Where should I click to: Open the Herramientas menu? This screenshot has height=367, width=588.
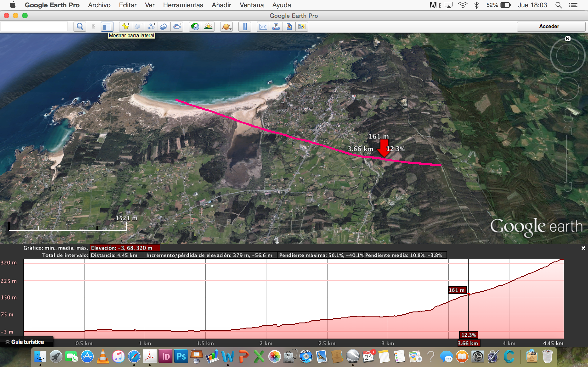(183, 5)
